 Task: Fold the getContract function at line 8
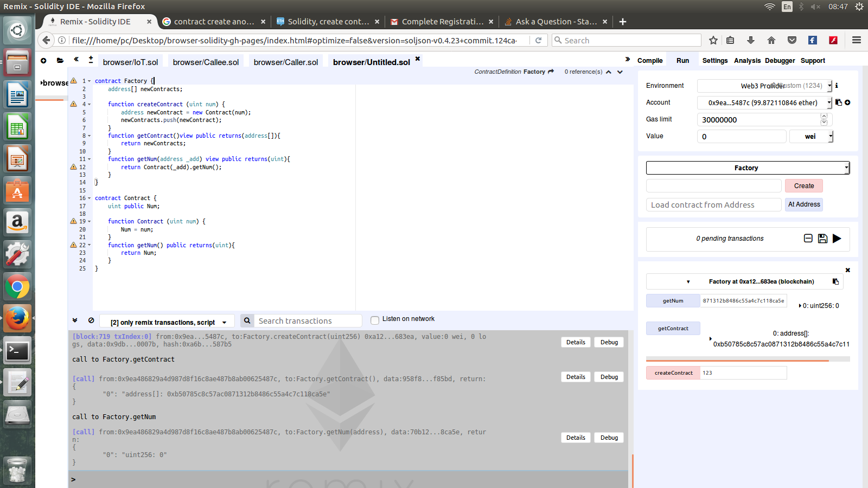pyautogui.click(x=90, y=136)
